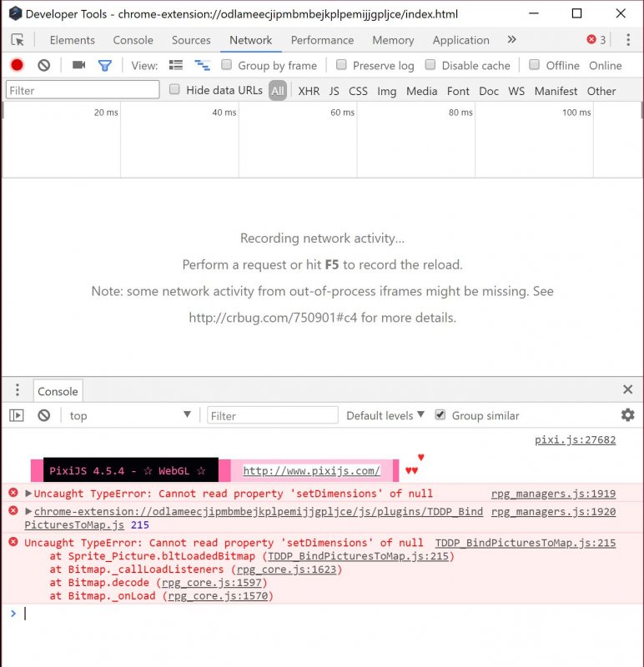Enable the Preserve log checkbox
This screenshot has width=644, height=667.
click(x=341, y=65)
